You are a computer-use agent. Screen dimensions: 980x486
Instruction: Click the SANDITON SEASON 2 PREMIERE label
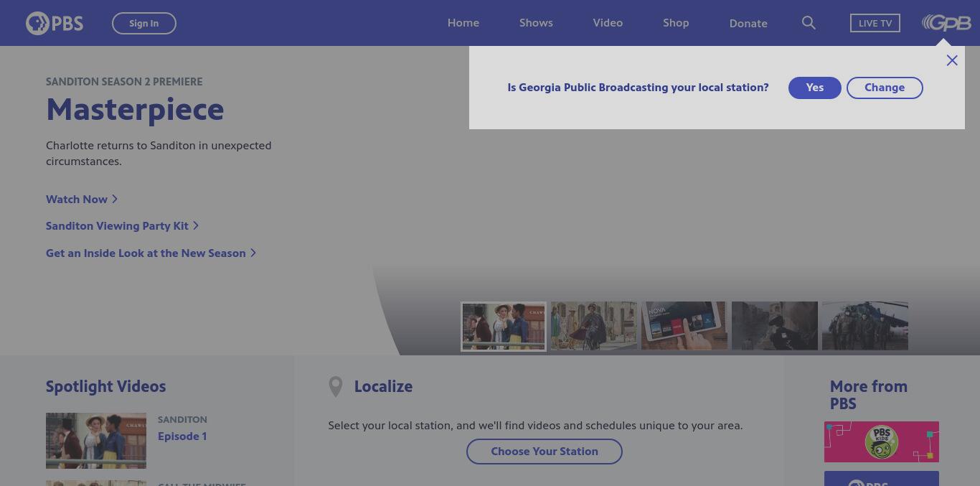tap(124, 82)
